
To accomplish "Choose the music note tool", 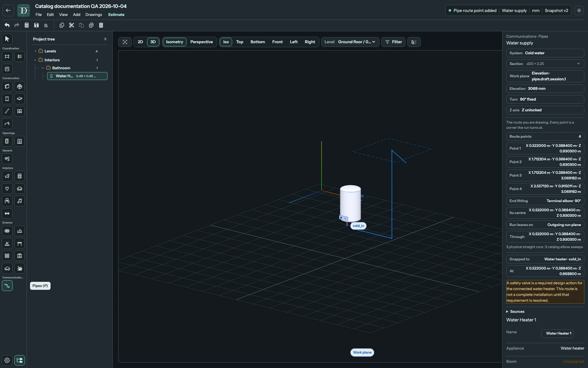I will pos(20,201).
